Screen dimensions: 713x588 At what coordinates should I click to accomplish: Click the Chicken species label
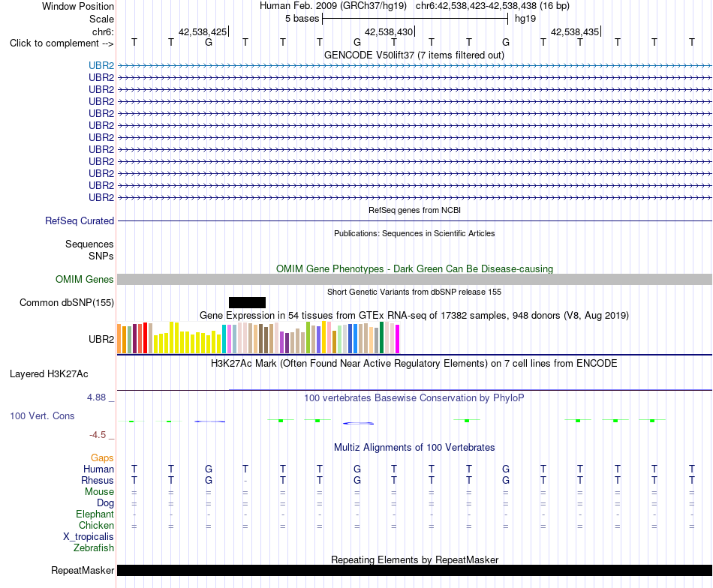96,525
